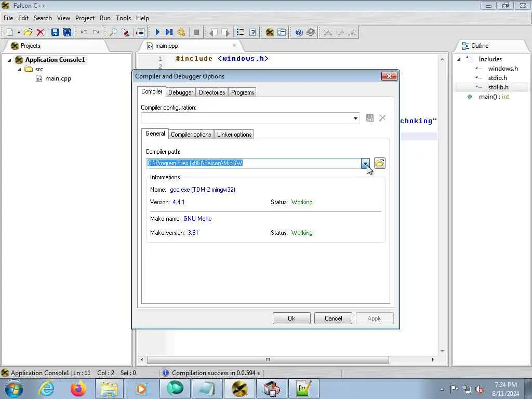
Task: Click the Cancel button
Action: pos(333,318)
